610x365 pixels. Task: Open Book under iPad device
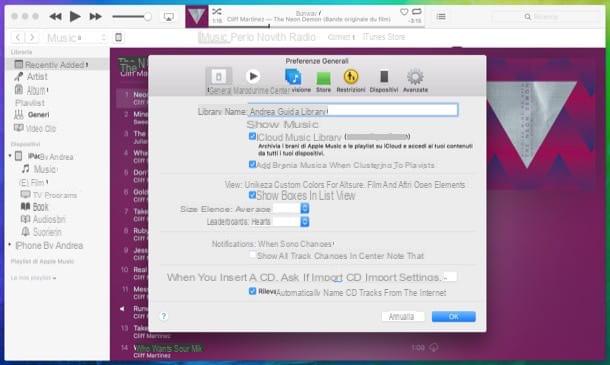[40, 207]
